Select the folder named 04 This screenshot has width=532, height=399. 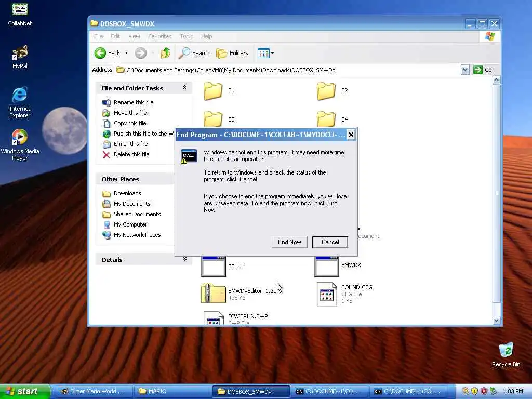[x=332, y=119]
